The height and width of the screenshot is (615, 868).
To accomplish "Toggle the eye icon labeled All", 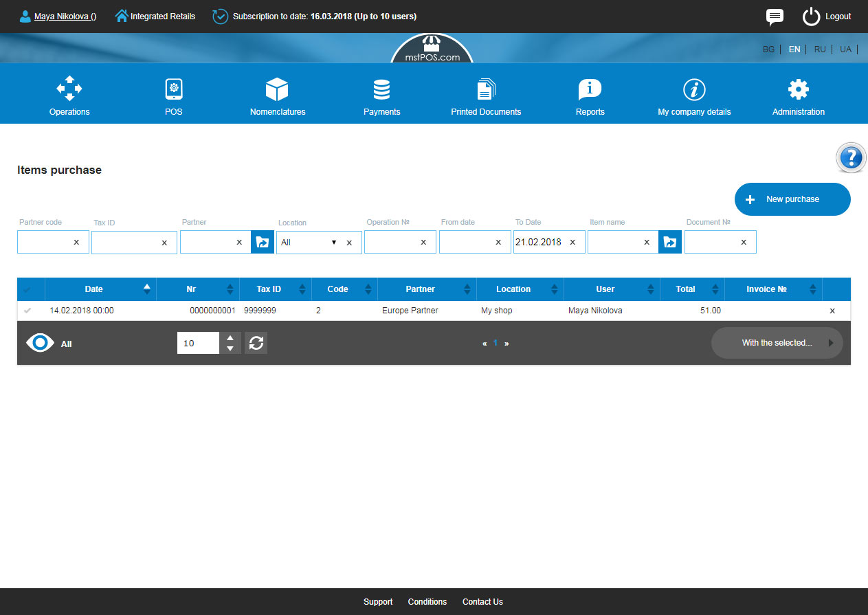I will [x=40, y=344].
